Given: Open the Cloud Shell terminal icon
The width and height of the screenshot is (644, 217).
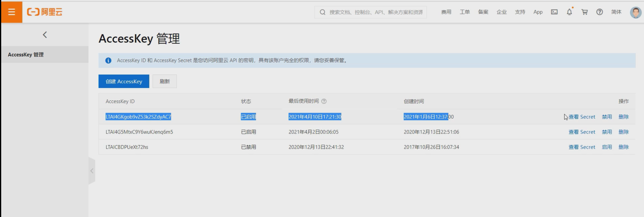Looking at the screenshot, I should pos(554,12).
